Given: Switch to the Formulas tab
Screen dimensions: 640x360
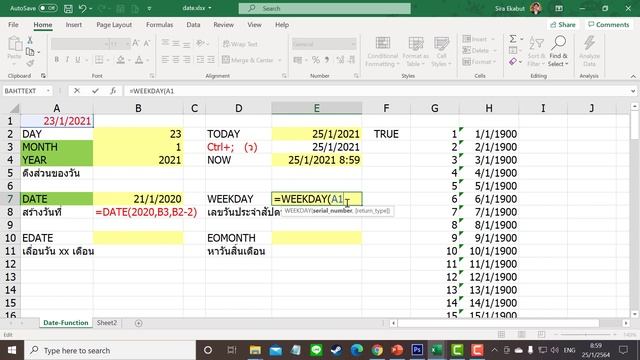Looking at the screenshot, I should coord(159,24).
